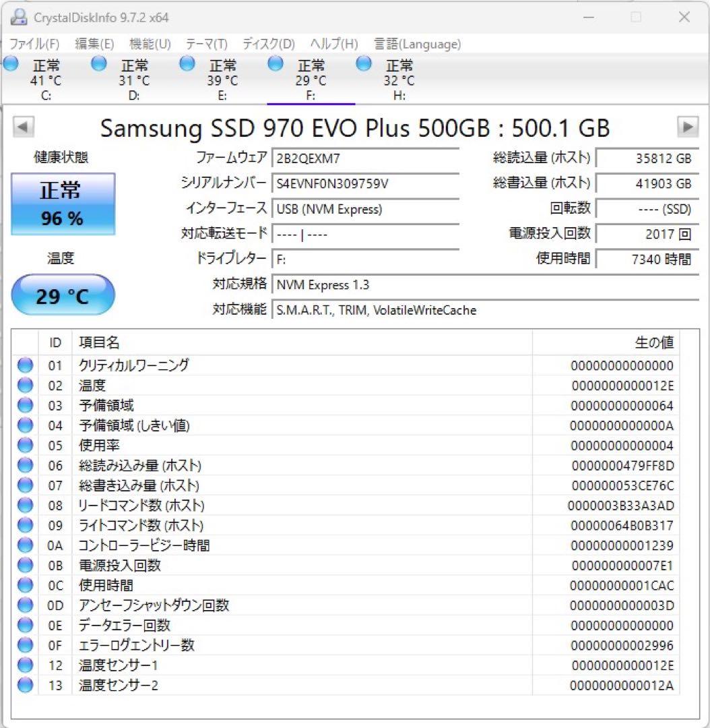This screenshot has height=728, width=710.
Task: Go to next disk with right arrow
Action: pos(688,127)
